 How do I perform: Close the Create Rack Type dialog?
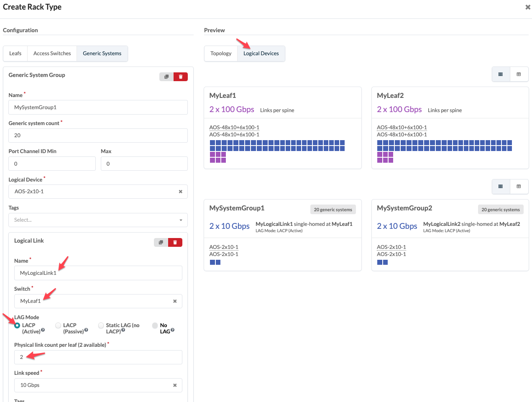527,7
